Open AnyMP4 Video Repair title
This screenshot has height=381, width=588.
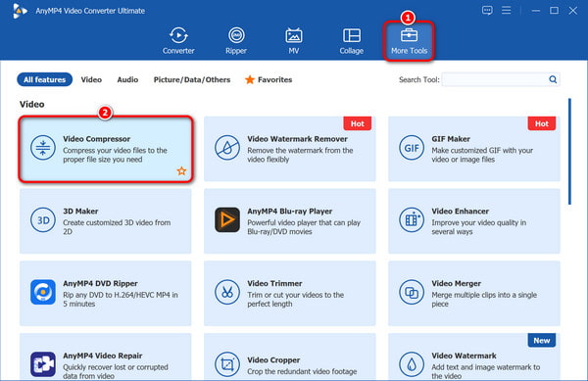102,356
